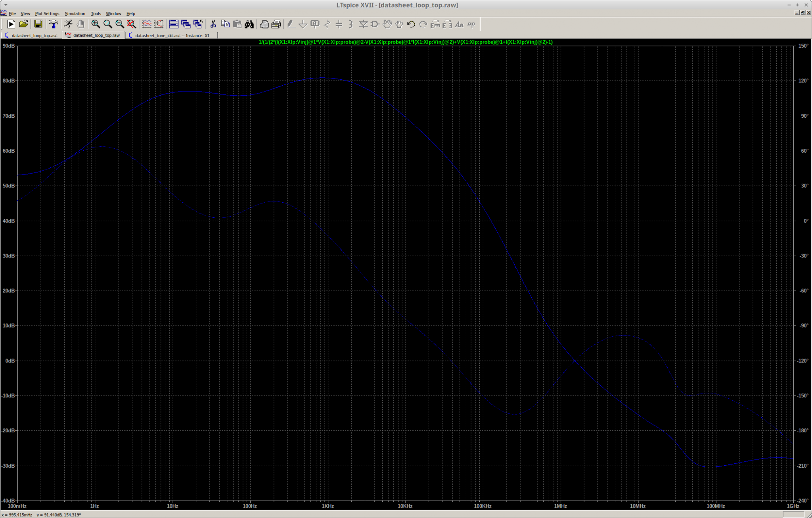Open title bar window menu arrow

pos(5,5)
